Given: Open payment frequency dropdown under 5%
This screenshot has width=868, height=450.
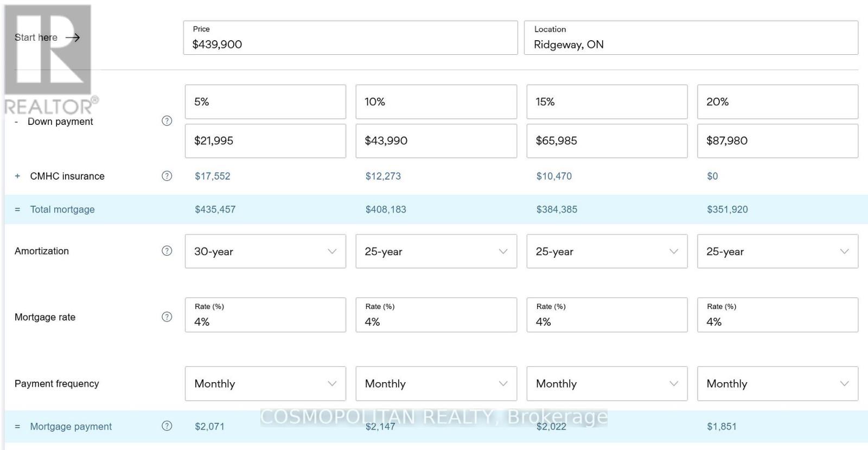Looking at the screenshot, I should [x=265, y=384].
